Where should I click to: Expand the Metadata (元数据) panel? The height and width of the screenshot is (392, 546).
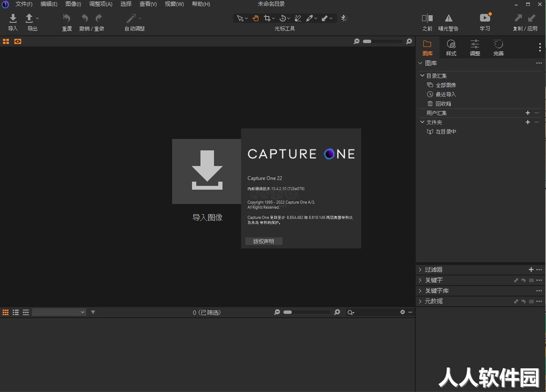[x=420, y=301]
